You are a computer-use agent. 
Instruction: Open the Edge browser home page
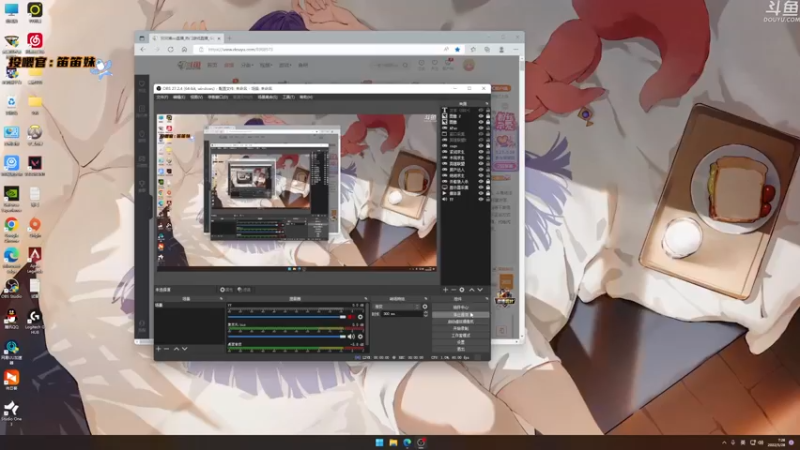click(184, 49)
